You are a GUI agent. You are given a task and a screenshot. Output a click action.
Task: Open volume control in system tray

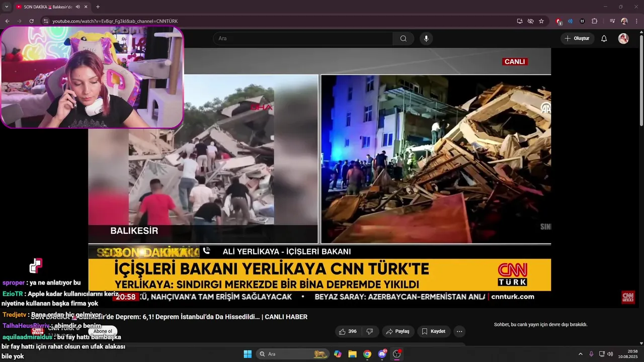coord(610,354)
